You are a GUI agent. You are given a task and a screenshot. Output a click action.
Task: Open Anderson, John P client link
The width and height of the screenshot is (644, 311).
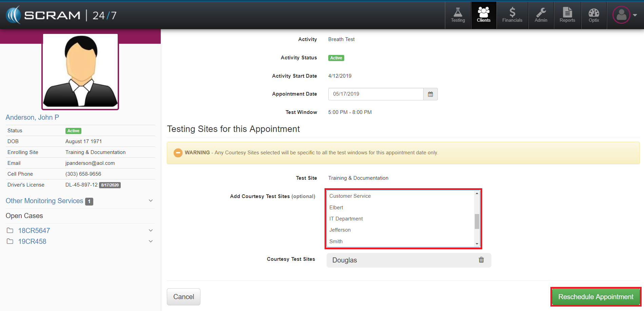[32, 117]
